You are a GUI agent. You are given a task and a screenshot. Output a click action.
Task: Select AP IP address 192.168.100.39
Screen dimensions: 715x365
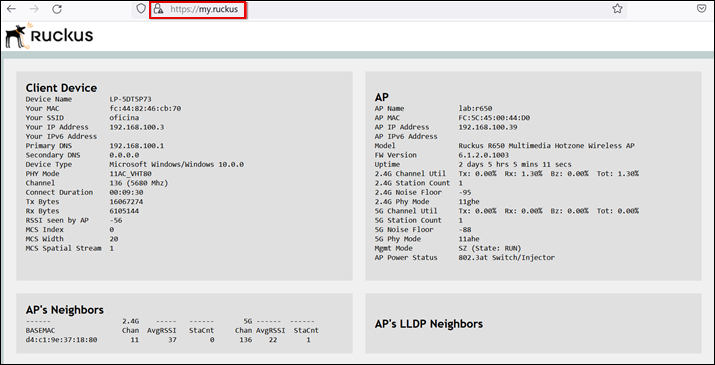coord(488,127)
